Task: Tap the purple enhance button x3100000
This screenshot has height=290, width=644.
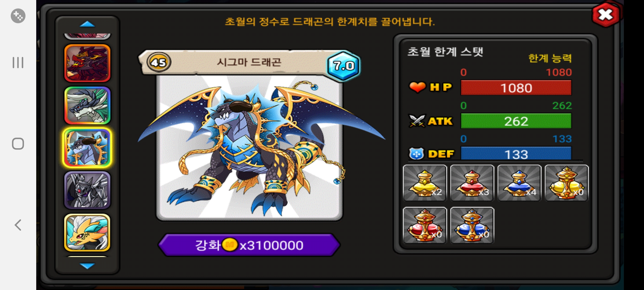Action: point(249,245)
